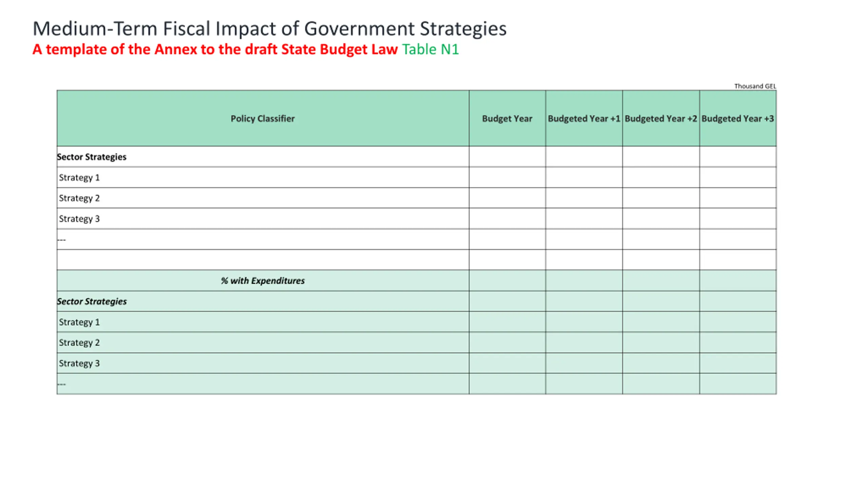This screenshot has width=868, height=488.
Task: Click the Budgeted Year +2 header
Action: [x=661, y=118]
